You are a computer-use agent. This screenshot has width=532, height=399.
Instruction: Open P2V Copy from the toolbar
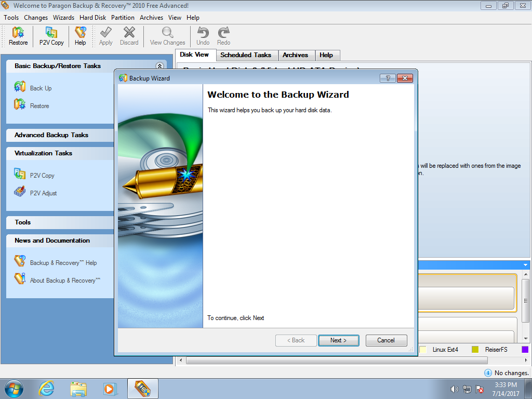51,36
